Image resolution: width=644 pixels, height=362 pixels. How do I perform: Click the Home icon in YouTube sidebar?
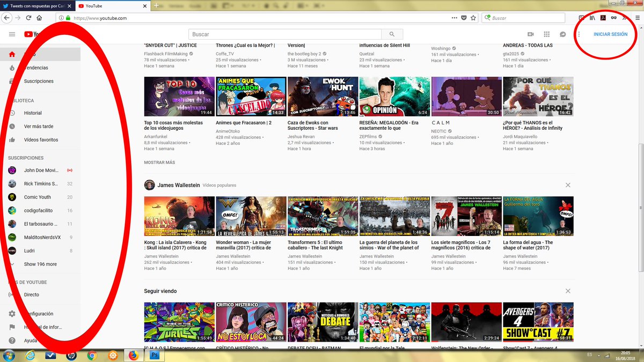click(x=12, y=54)
